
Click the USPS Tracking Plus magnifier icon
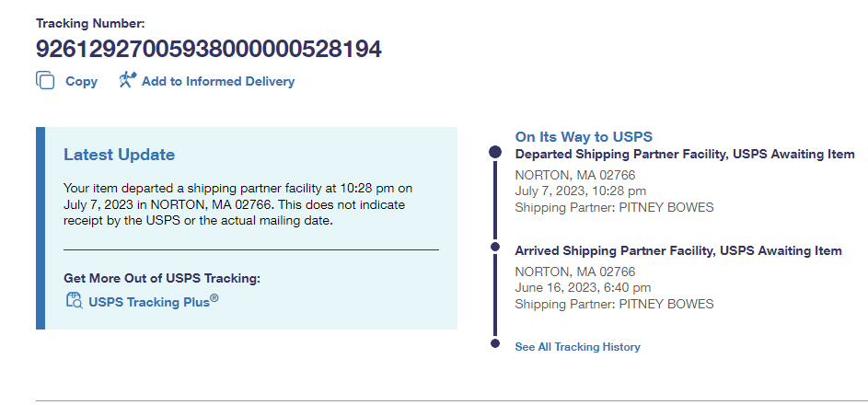75,300
